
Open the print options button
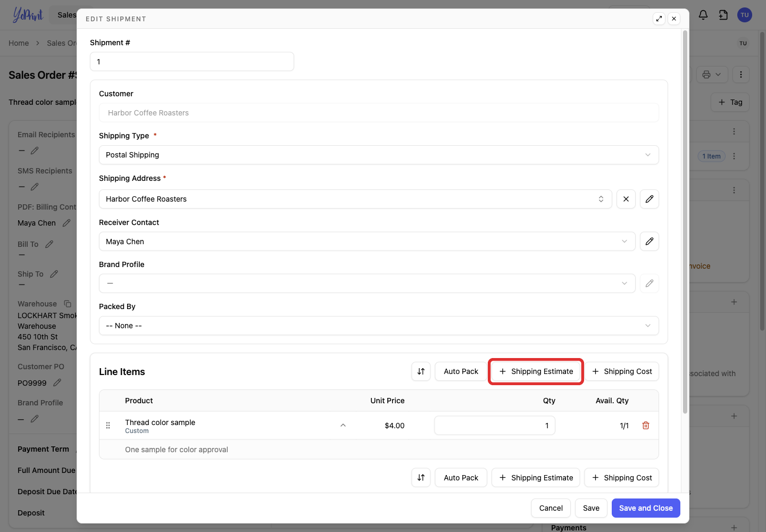tap(712, 74)
